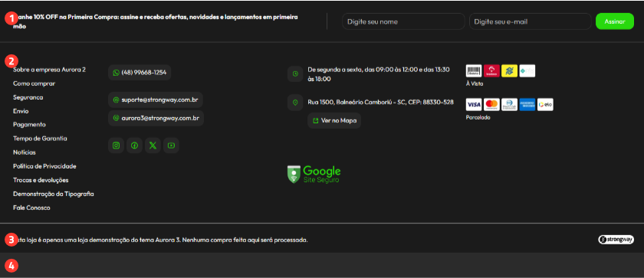Image resolution: width=644 pixels, height=278 pixels.
Task: Open Ver no Mapa button
Action: [x=334, y=120]
